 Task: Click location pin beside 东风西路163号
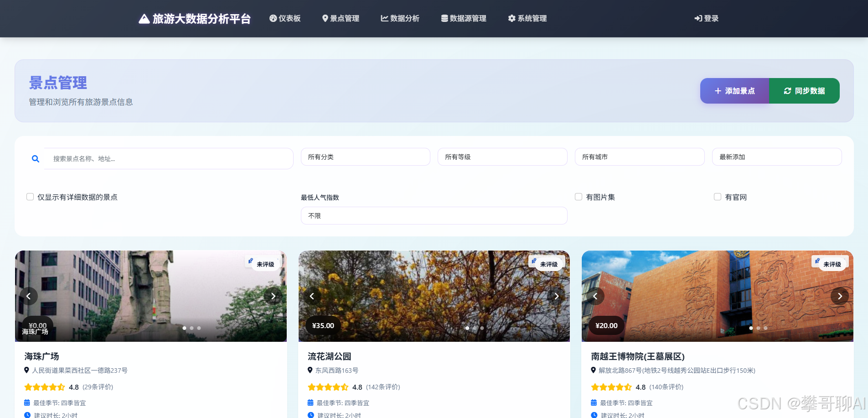pyautogui.click(x=310, y=370)
